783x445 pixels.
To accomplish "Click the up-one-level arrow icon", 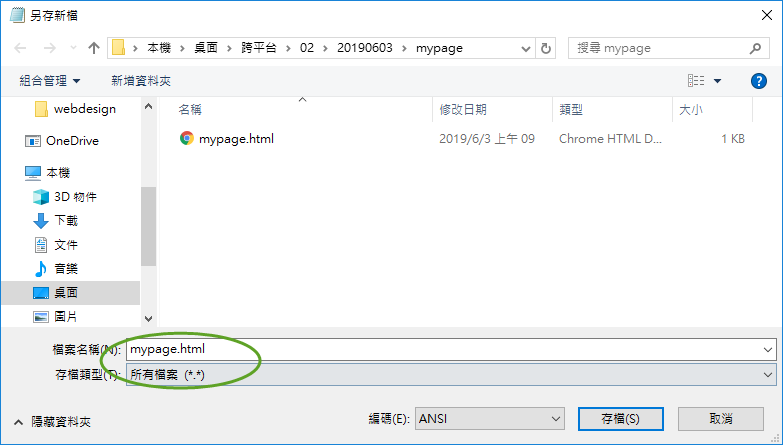I will click(x=93, y=48).
